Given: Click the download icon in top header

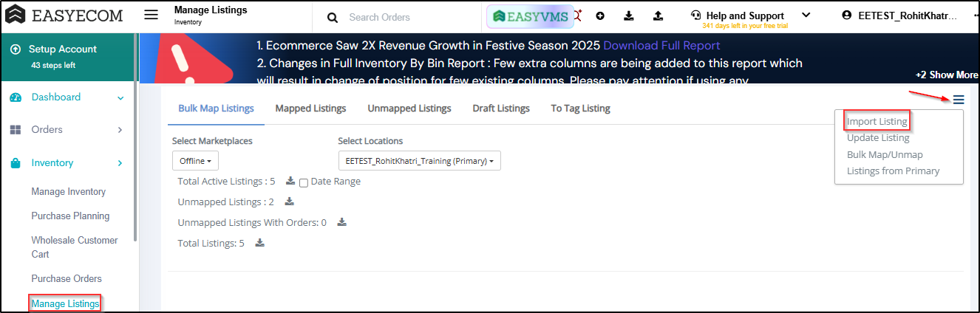Looking at the screenshot, I should tap(629, 16).
